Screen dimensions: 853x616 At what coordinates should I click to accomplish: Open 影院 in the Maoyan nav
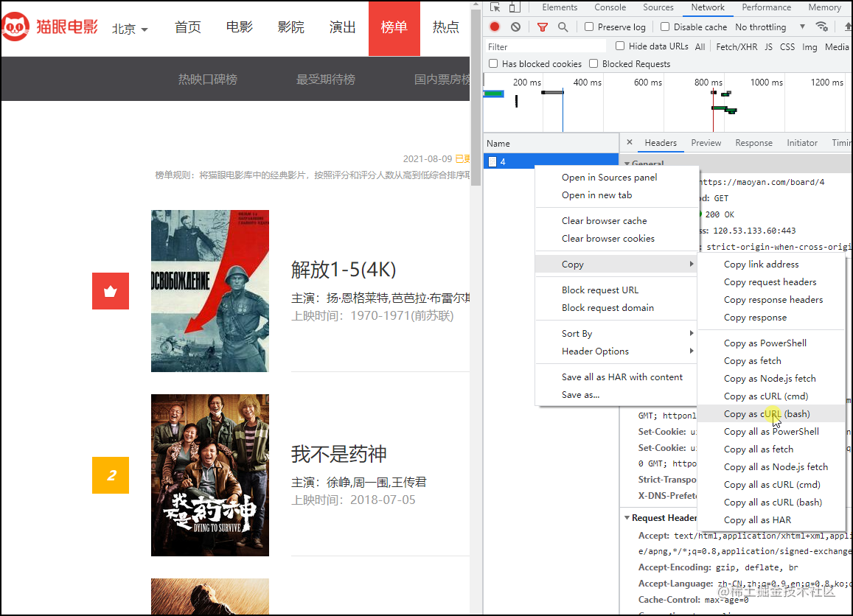(x=291, y=27)
